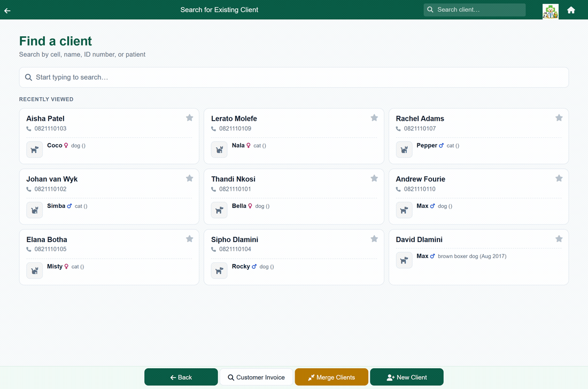Click Nala's cat icon

click(219, 150)
